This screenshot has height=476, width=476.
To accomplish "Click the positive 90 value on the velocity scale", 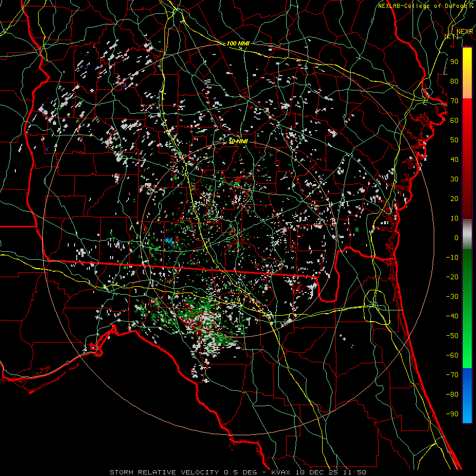I will tap(454, 62).
